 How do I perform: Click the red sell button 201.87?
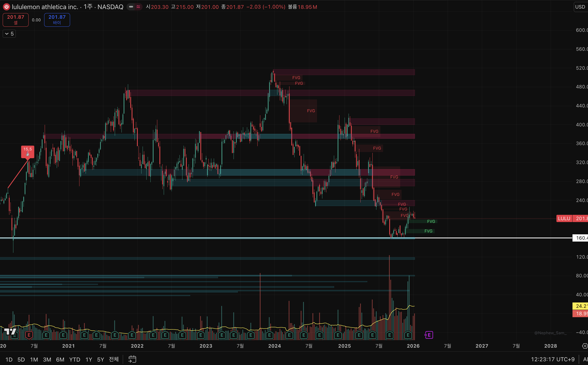click(16, 20)
